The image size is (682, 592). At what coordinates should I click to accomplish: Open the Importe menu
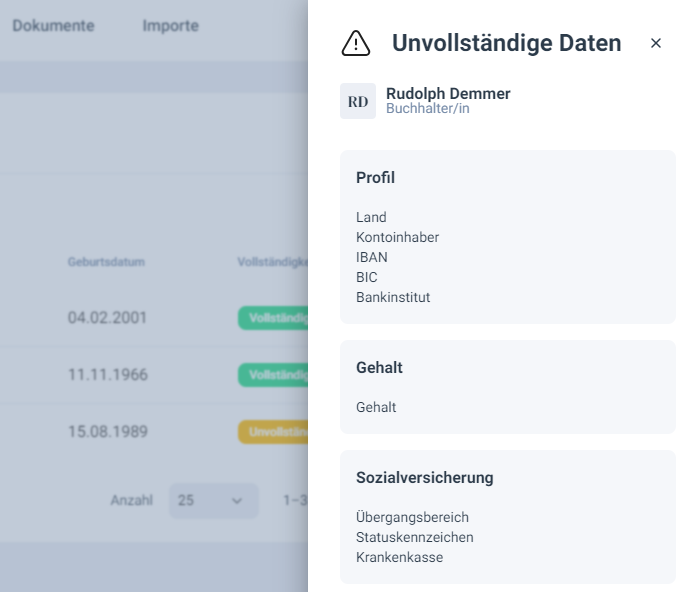click(x=170, y=26)
